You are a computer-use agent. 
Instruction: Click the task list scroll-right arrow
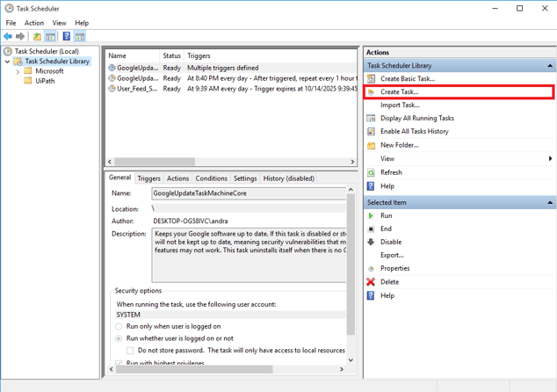tap(352, 162)
